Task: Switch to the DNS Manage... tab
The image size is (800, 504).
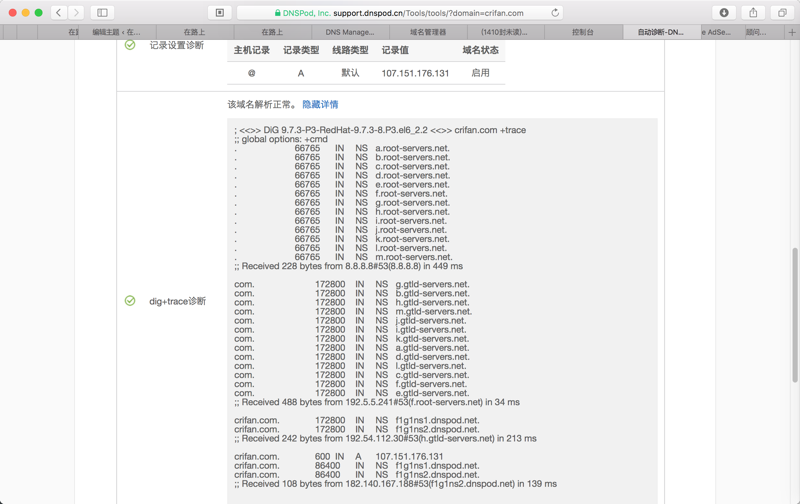Action: point(350,32)
